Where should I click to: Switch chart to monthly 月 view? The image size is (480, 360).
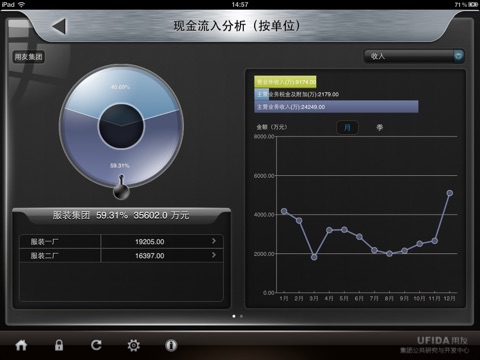(x=347, y=127)
